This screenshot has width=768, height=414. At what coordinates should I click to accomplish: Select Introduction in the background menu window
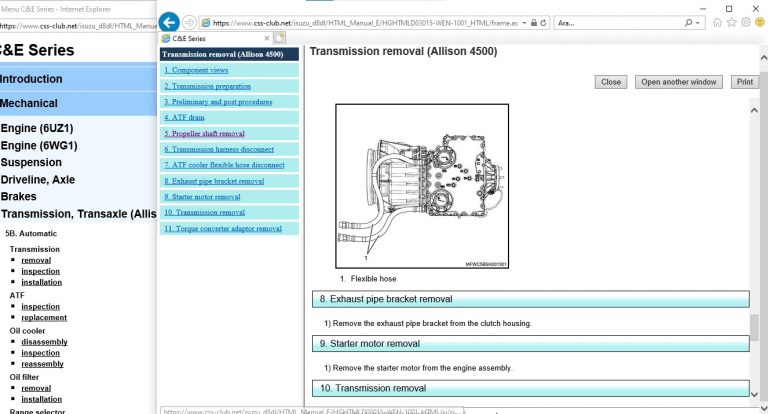tap(31, 79)
